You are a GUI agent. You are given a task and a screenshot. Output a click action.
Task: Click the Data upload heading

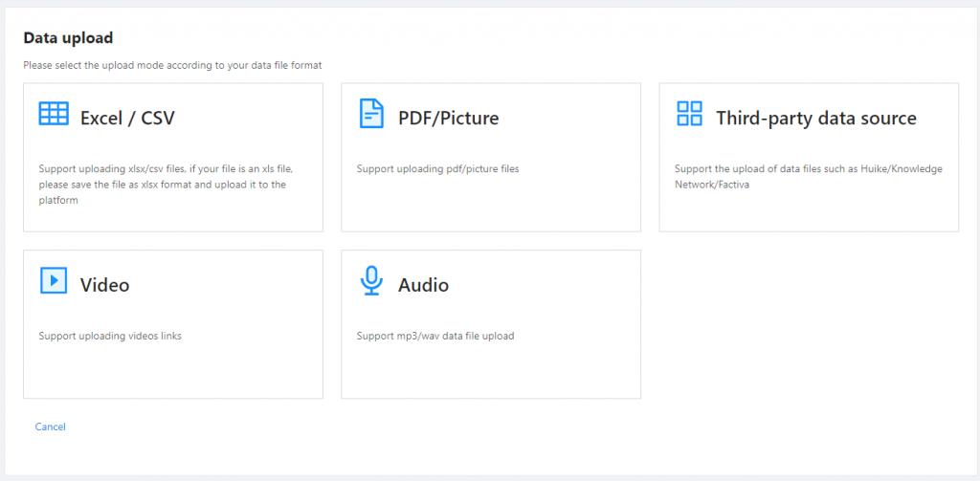click(68, 38)
